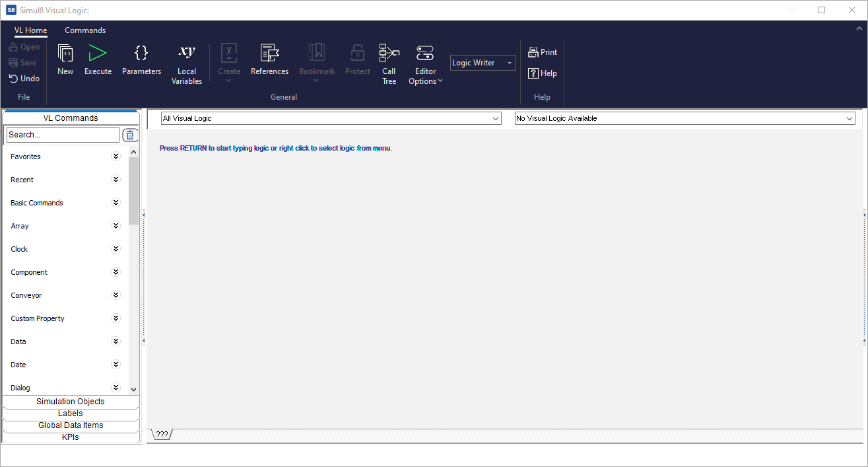The height and width of the screenshot is (467, 868).
Task: Expand the Conveyor commands category
Action: 116,295
